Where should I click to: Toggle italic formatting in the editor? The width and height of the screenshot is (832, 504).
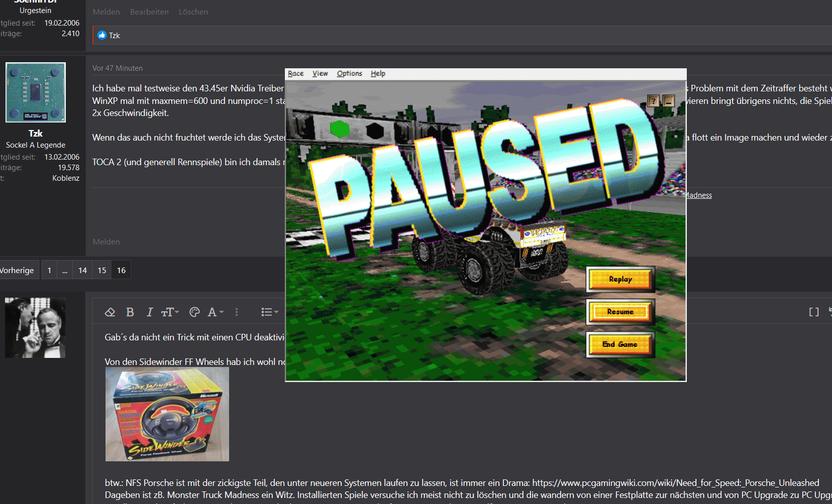(x=149, y=312)
